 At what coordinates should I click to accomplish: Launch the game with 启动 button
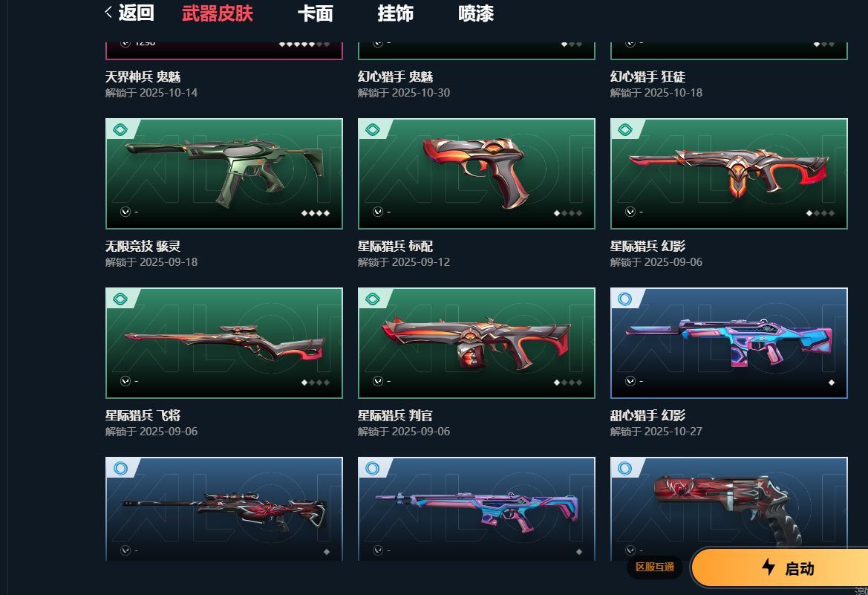(x=780, y=568)
